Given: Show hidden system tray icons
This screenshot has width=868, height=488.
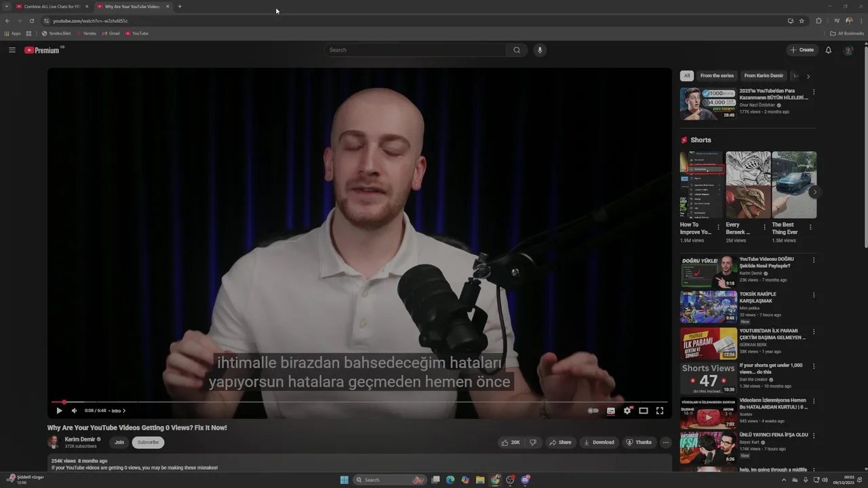Looking at the screenshot, I should click(x=784, y=480).
